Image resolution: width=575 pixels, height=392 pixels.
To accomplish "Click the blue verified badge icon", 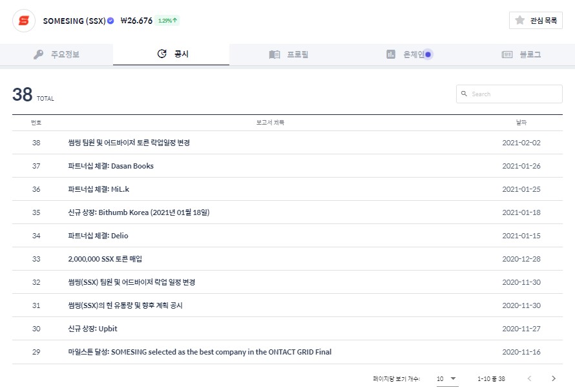I will tap(110, 21).
